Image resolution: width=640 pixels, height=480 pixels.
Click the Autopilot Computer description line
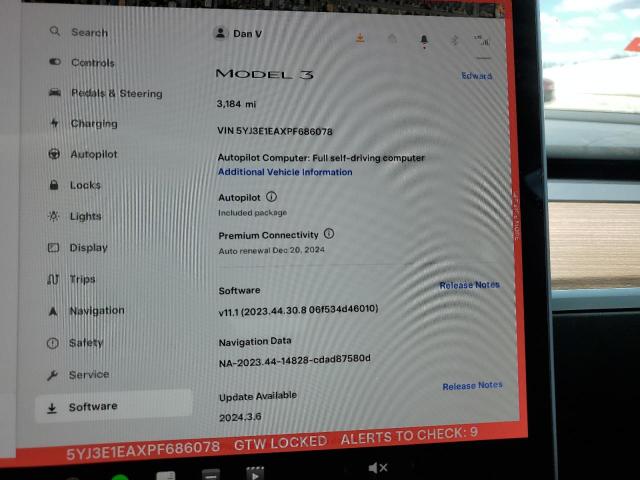(x=321, y=158)
